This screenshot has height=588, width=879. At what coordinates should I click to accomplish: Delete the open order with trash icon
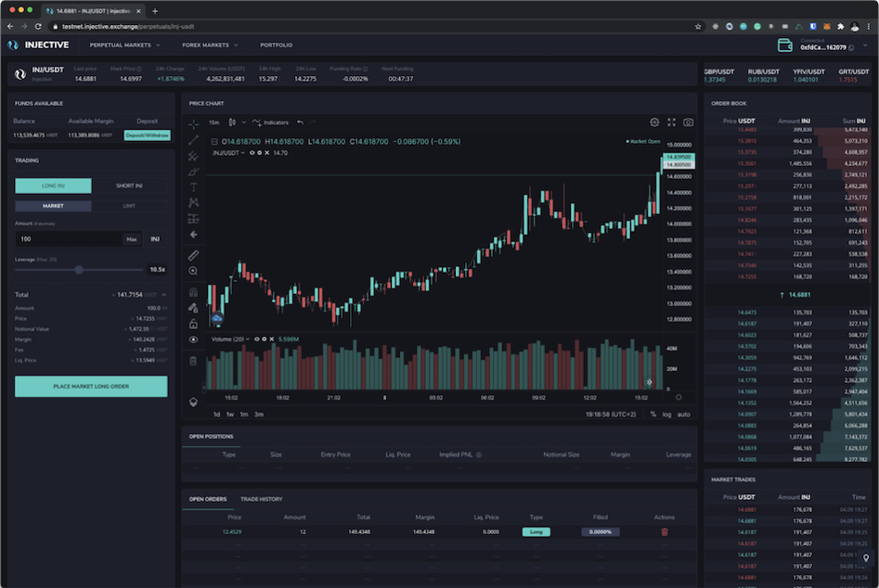[664, 532]
